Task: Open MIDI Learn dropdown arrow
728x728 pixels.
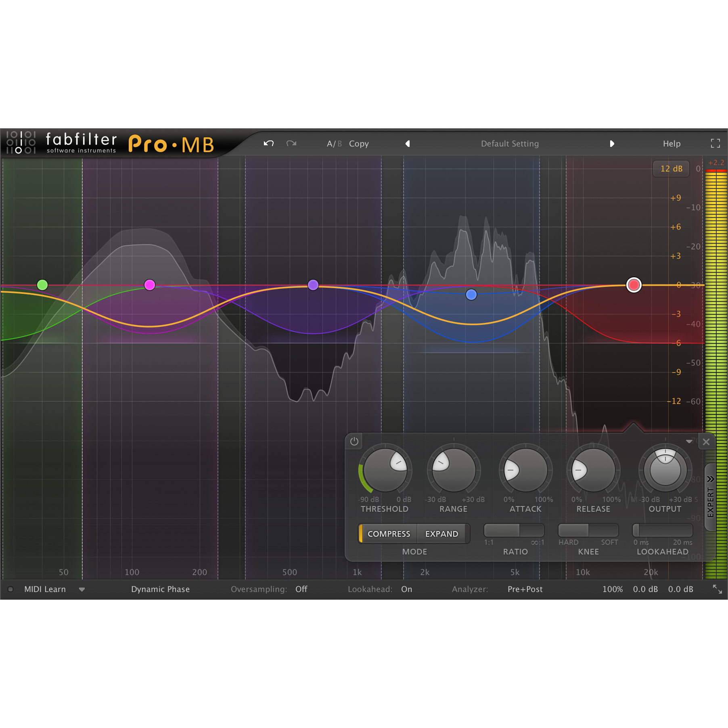Action: click(82, 590)
